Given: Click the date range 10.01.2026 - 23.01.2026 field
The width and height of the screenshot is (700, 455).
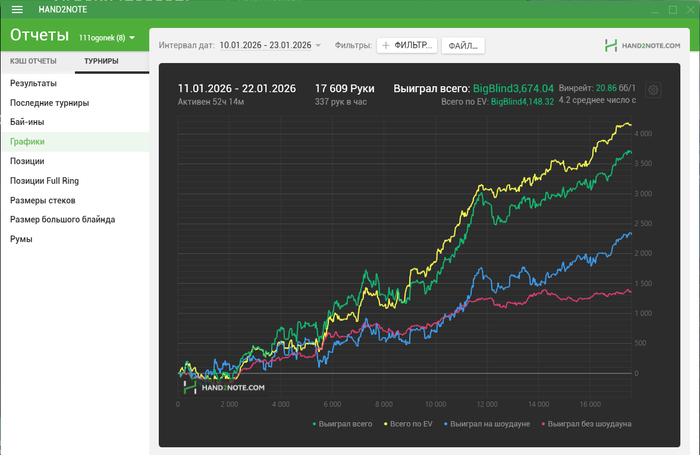Looking at the screenshot, I should 265,45.
